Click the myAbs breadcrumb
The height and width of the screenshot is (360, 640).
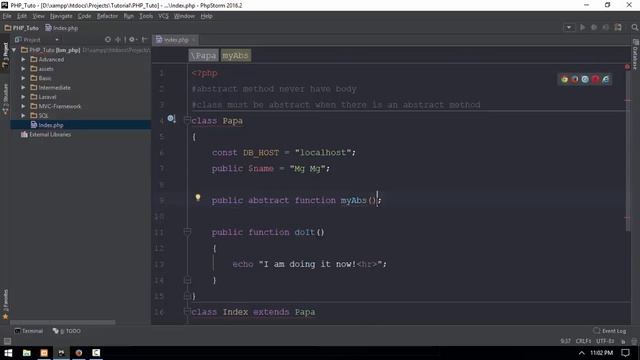click(x=236, y=56)
